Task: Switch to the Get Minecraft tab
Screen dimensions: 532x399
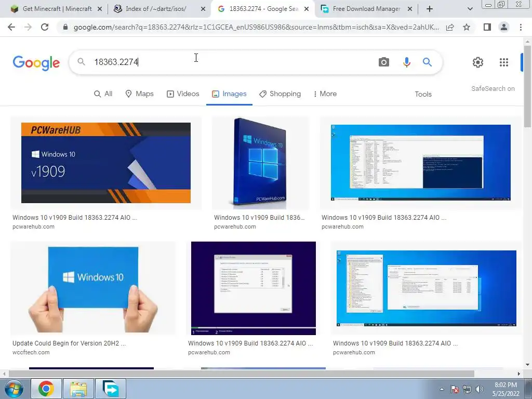Action: click(56, 9)
